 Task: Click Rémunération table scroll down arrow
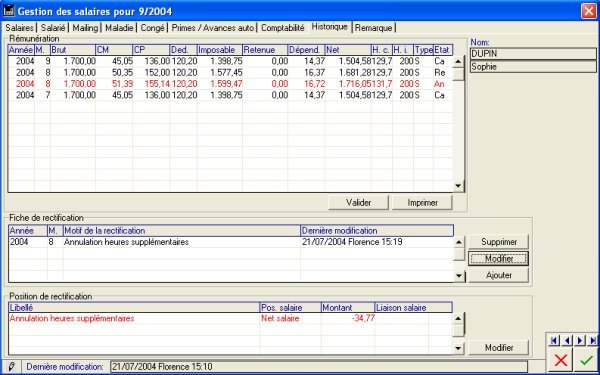(x=458, y=186)
